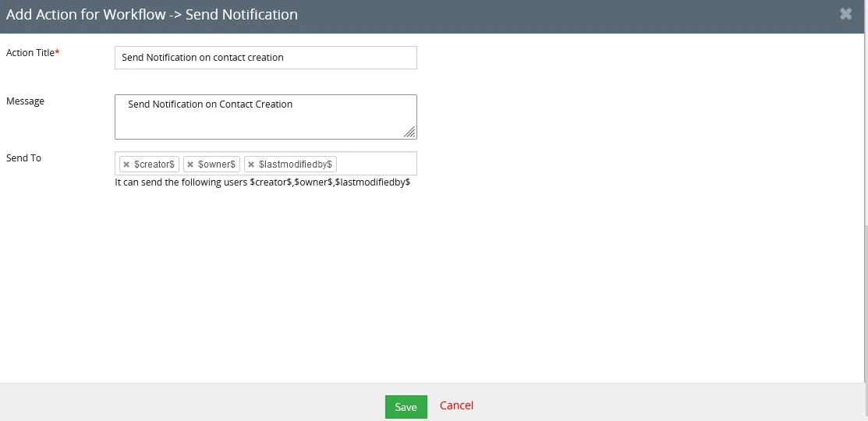Viewport: 868px width, 421px height.
Task: Remove the $owner$ recipient tag
Action: pos(190,165)
